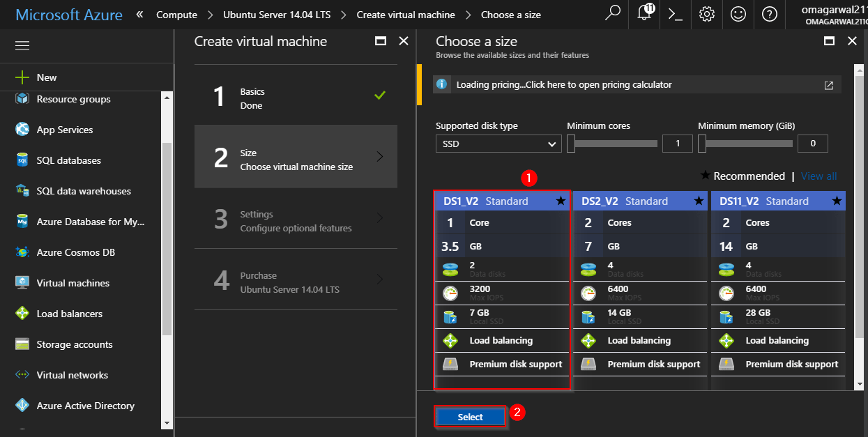Click DS2_V2 4 Data disks row
The width and height of the screenshot is (868, 437).
(x=640, y=270)
